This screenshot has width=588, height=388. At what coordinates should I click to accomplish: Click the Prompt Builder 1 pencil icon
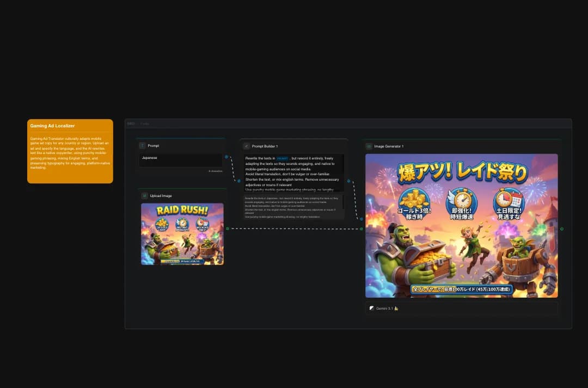pyautogui.click(x=247, y=146)
